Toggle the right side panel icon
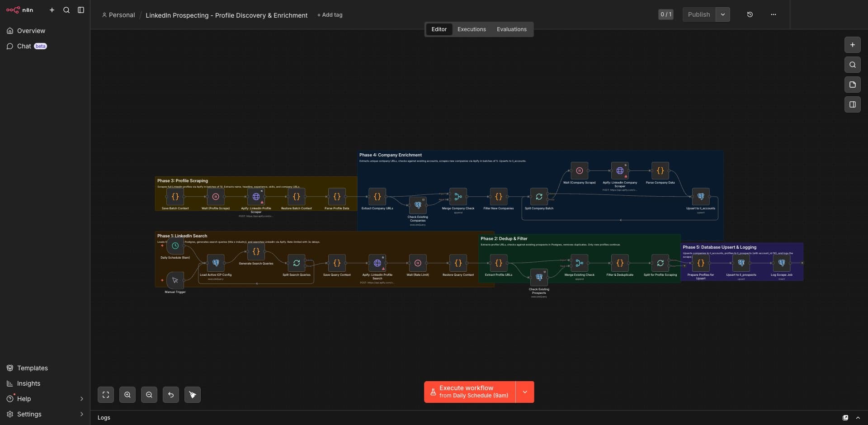Viewport: 868px width, 425px height. [x=852, y=104]
